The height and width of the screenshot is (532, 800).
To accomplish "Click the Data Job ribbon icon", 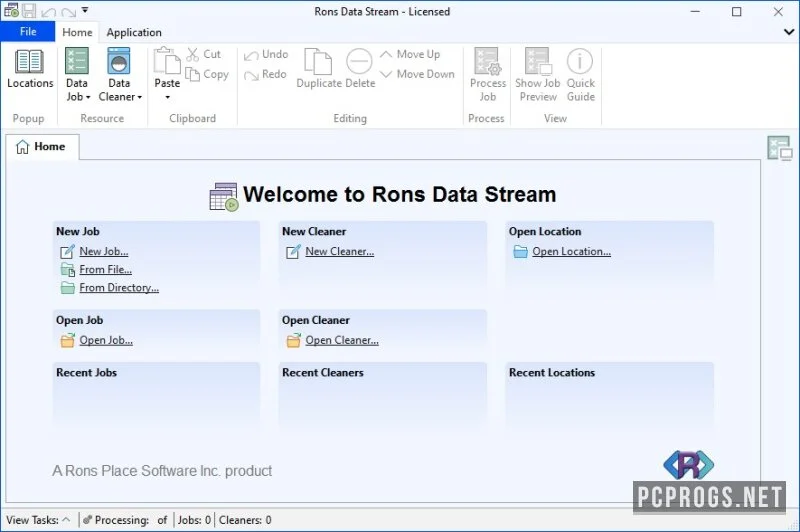I will coord(77,61).
